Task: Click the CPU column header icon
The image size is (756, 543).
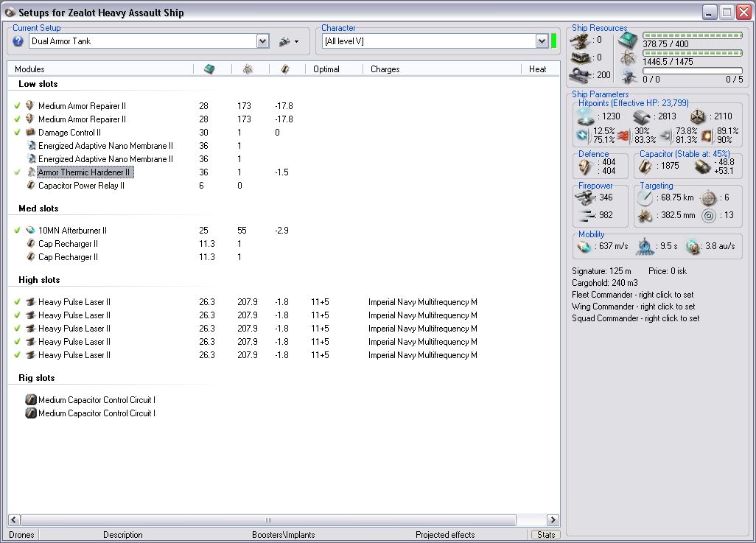Action: [x=209, y=69]
